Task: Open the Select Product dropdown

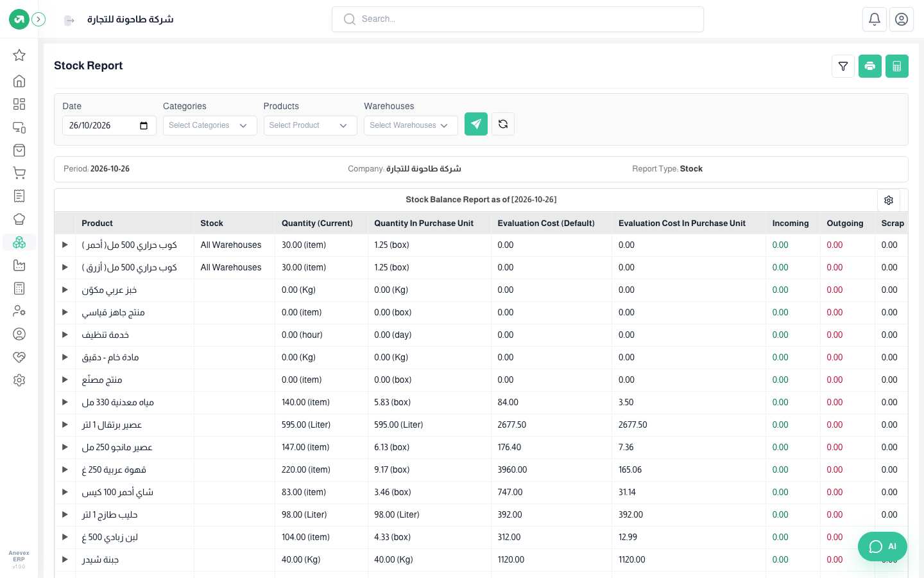Action: pos(311,125)
